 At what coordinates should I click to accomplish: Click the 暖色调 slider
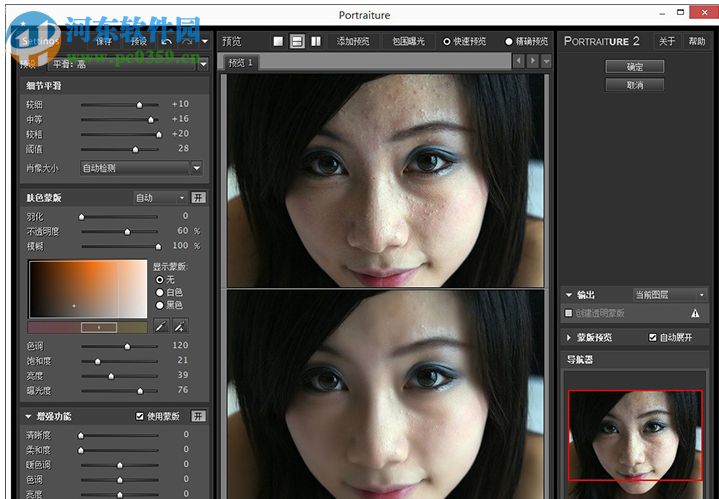pyautogui.click(x=120, y=465)
